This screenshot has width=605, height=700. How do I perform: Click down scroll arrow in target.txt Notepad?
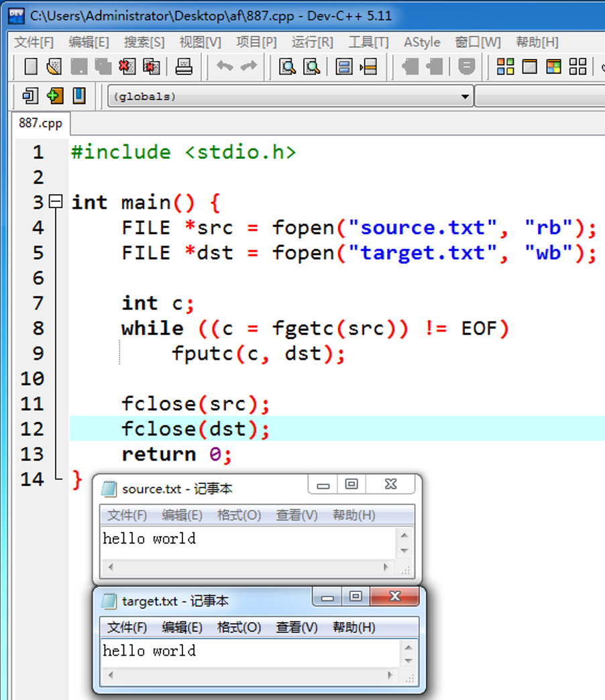click(408, 660)
